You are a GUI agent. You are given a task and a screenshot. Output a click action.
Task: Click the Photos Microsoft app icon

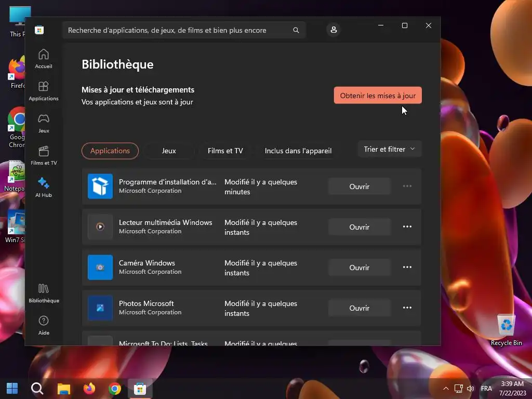100,308
